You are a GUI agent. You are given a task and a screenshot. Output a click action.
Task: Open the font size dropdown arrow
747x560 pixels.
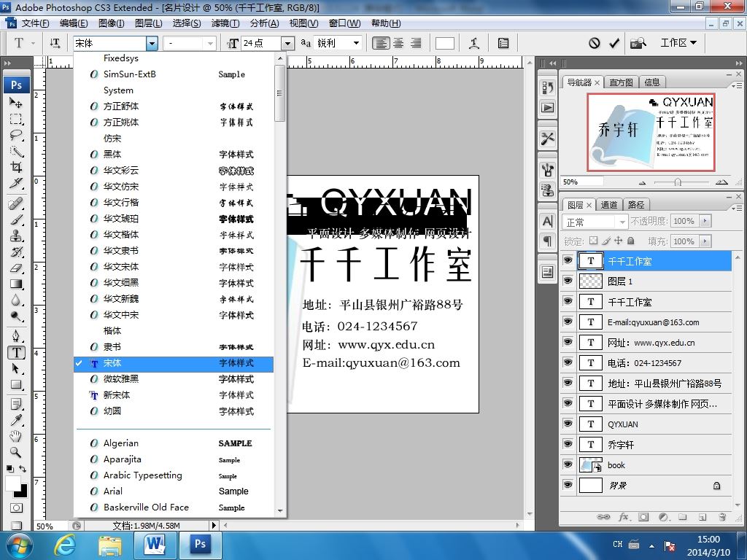[287, 43]
